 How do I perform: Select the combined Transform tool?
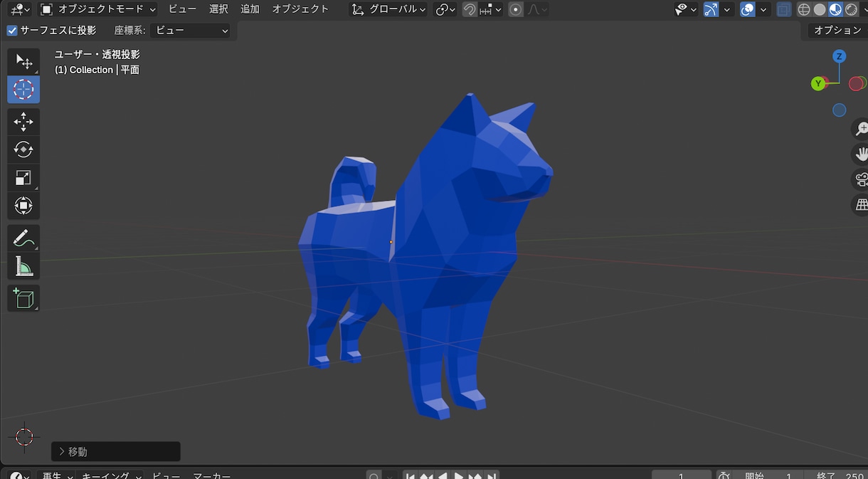click(x=23, y=206)
